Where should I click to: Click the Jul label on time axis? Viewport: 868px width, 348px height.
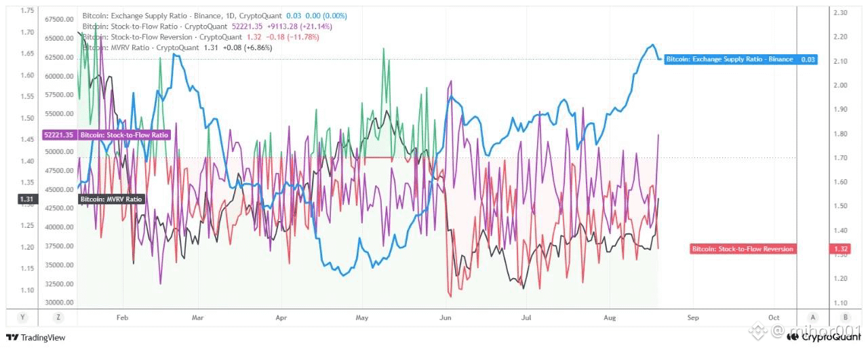(526, 317)
